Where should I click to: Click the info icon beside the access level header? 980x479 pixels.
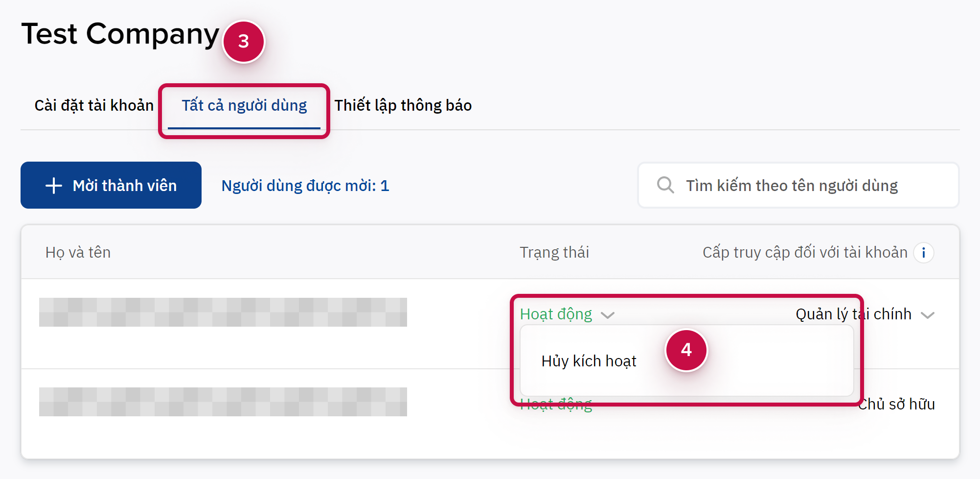pyautogui.click(x=924, y=253)
